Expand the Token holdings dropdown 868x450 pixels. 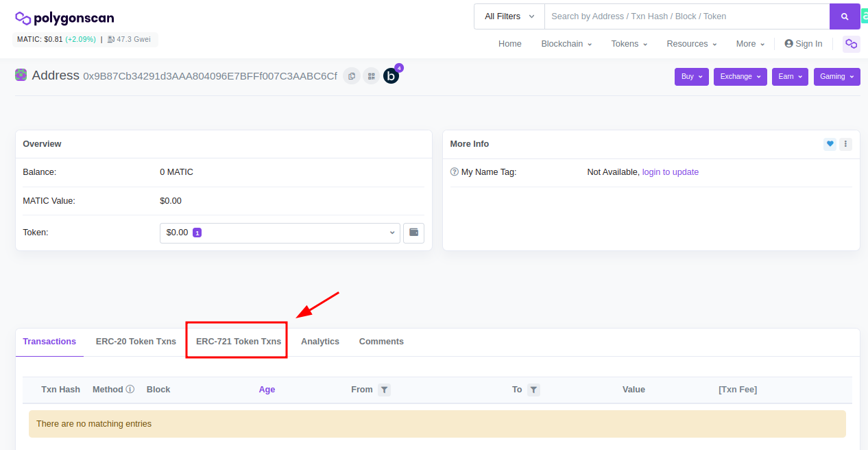[x=280, y=233]
